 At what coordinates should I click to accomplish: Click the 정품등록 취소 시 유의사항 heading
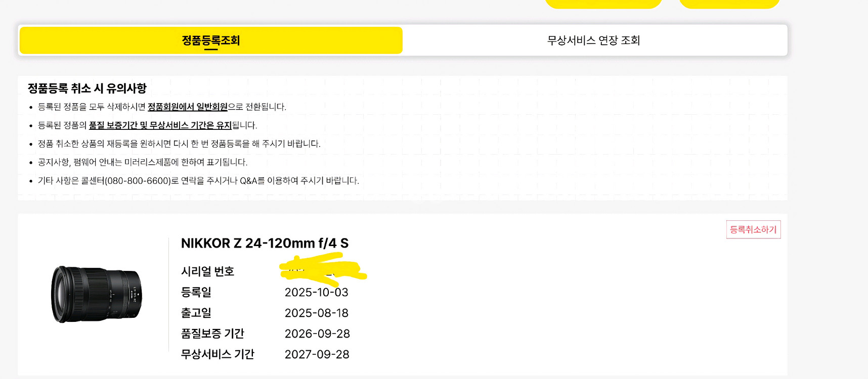click(x=87, y=88)
